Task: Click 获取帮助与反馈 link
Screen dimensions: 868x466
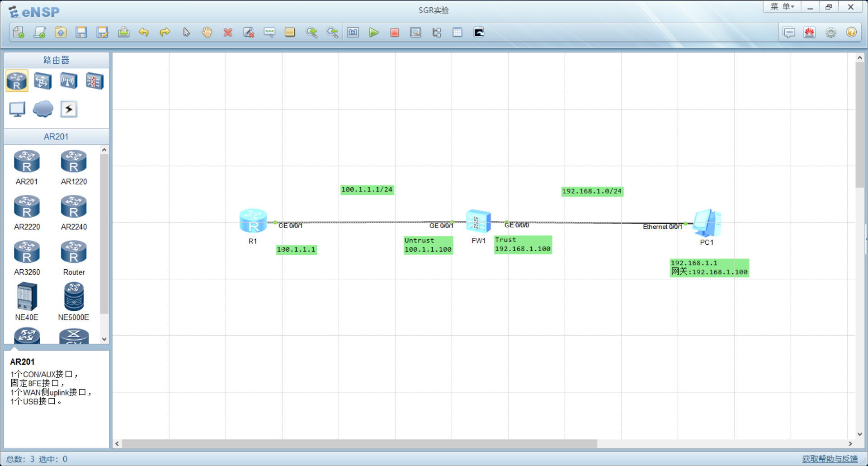Action: click(830, 459)
